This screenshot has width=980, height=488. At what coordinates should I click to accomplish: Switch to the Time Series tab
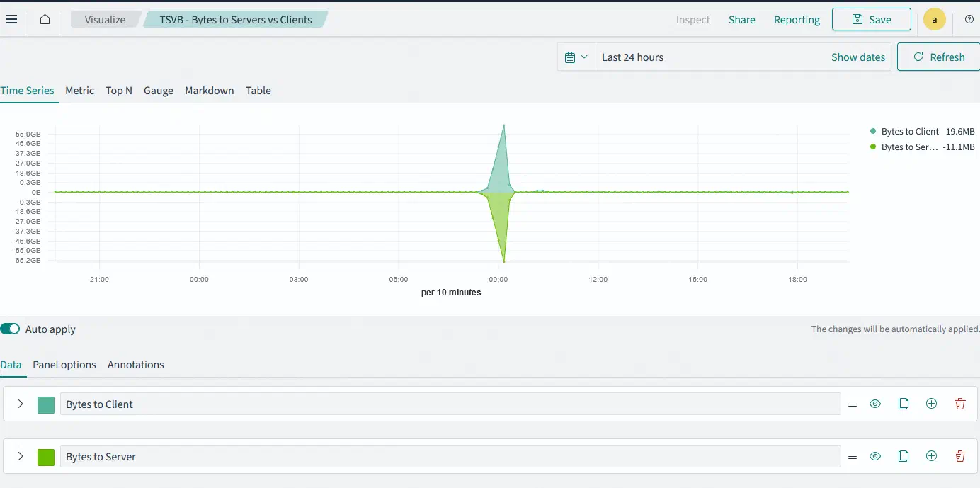[27, 91]
